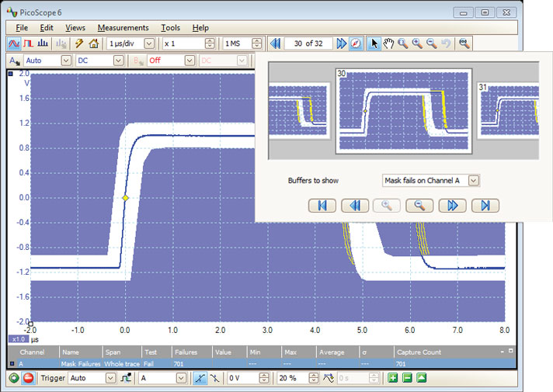
Task: Select the Hand drag tool
Action: click(388, 43)
